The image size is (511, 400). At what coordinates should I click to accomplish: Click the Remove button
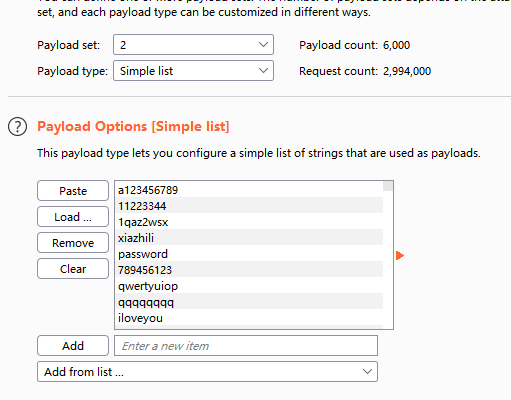point(73,243)
